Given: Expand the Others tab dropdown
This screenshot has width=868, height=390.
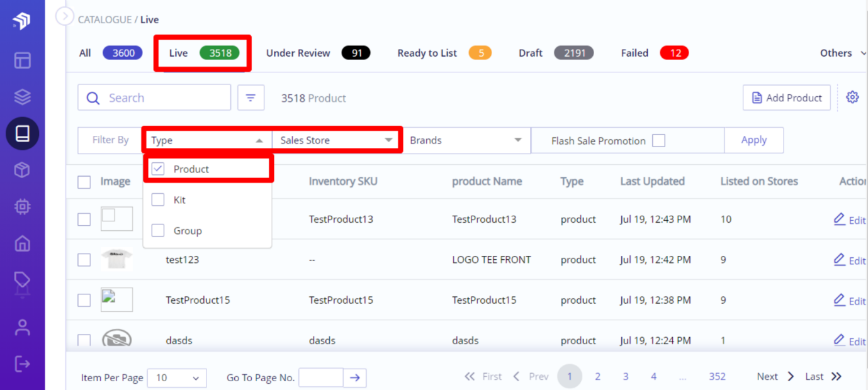Looking at the screenshot, I should 843,53.
